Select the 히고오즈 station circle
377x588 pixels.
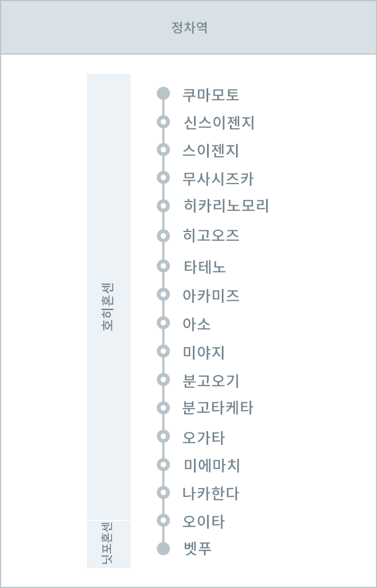[163, 236]
